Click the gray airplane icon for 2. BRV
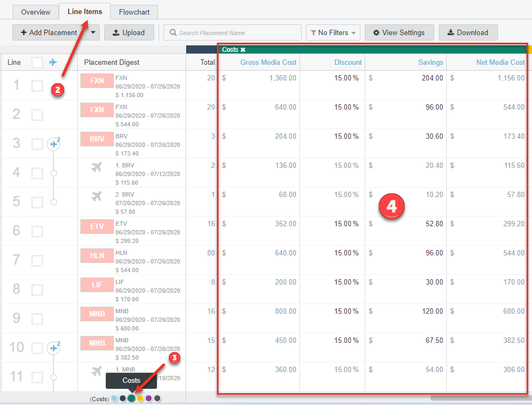 pos(97,197)
